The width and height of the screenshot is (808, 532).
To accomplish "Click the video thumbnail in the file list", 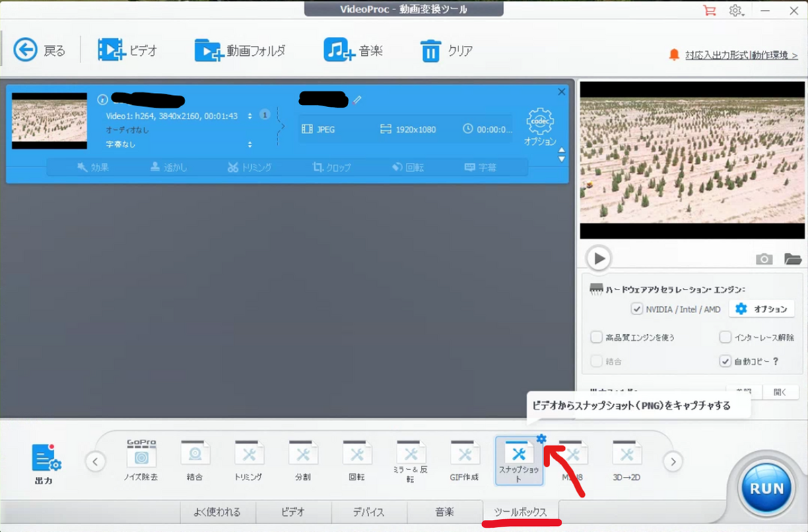I will (x=50, y=121).
